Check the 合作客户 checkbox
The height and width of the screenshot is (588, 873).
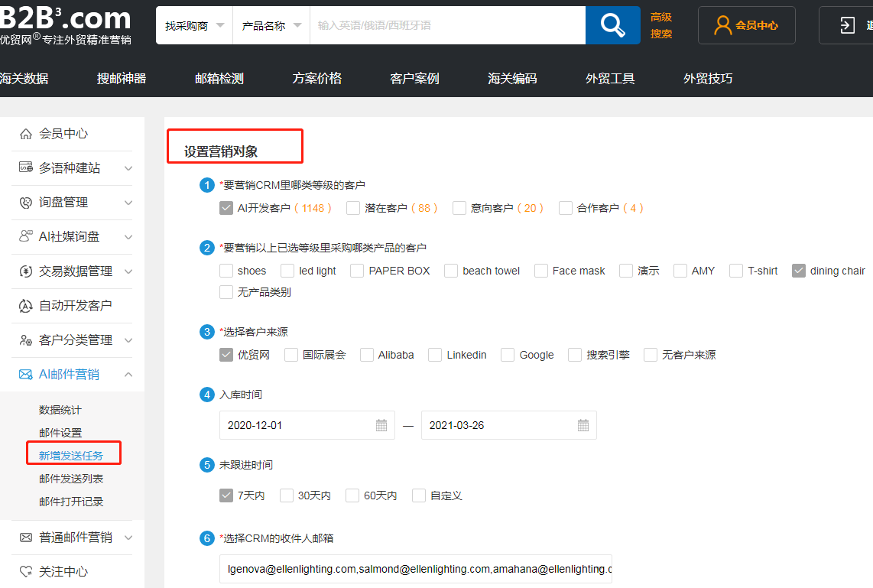(x=566, y=208)
